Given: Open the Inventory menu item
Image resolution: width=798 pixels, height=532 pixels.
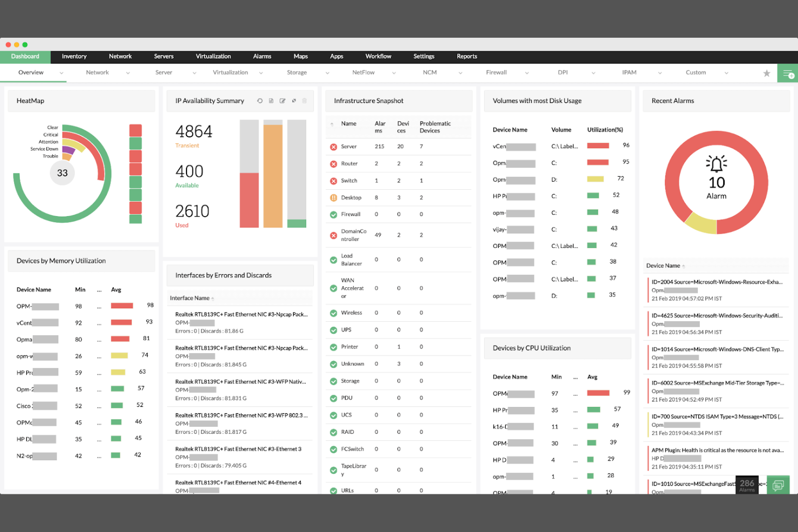Looking at the screenshot, I should [x=74, y=56].
